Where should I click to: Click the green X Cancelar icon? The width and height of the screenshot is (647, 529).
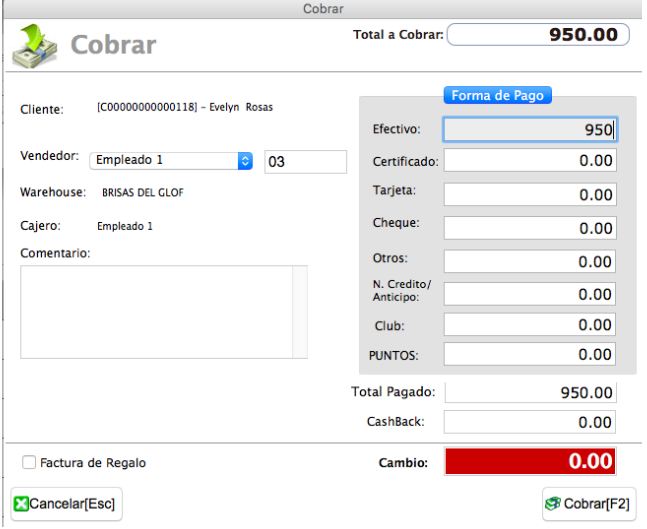pyautogui.click(x=21, y=504)
